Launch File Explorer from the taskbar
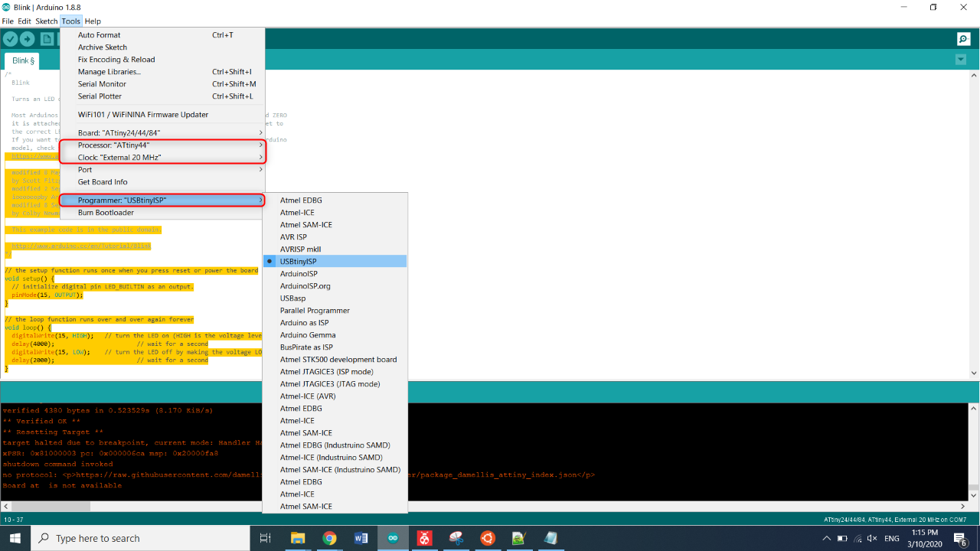Viewport: 980px width, 551px height. 297,538
